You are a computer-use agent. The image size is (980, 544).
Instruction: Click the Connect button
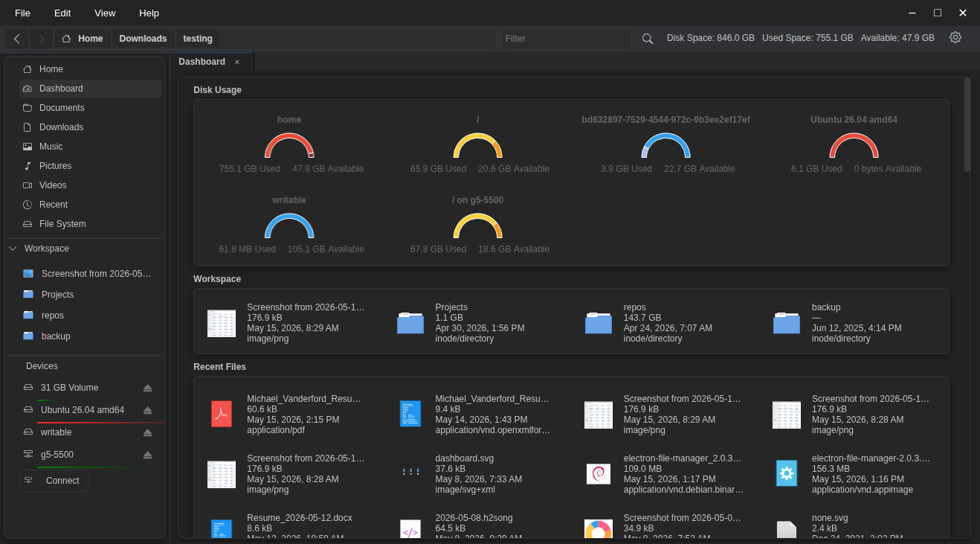point(54,481)
